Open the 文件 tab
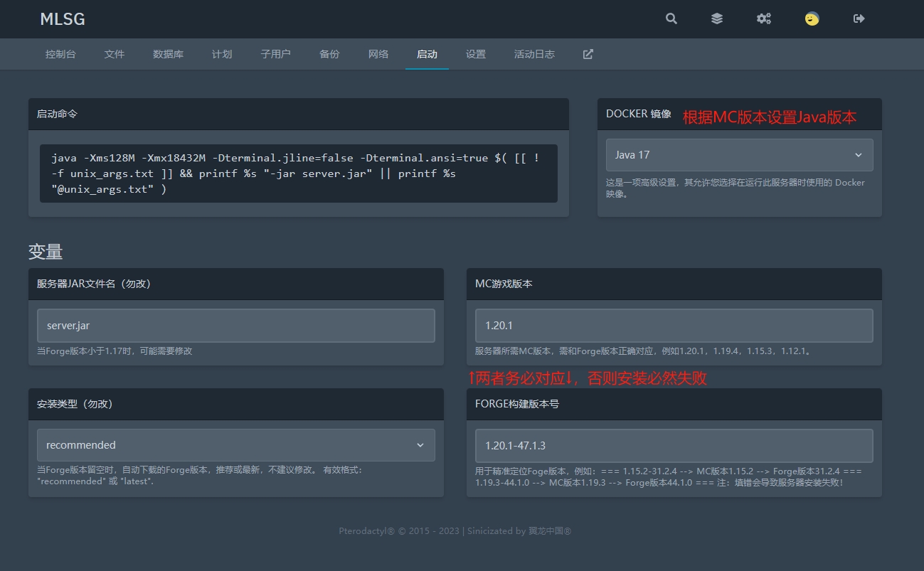Image resolution: width=924 pixels, height=571 pixels. (x=114, y=54)
